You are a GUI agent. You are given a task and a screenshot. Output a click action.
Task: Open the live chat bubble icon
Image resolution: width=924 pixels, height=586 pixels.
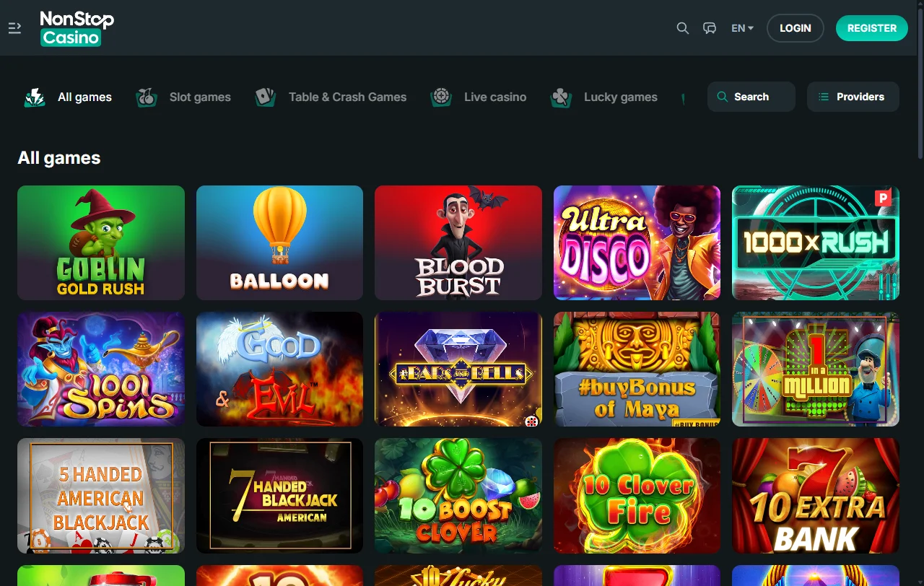point(710,28)
